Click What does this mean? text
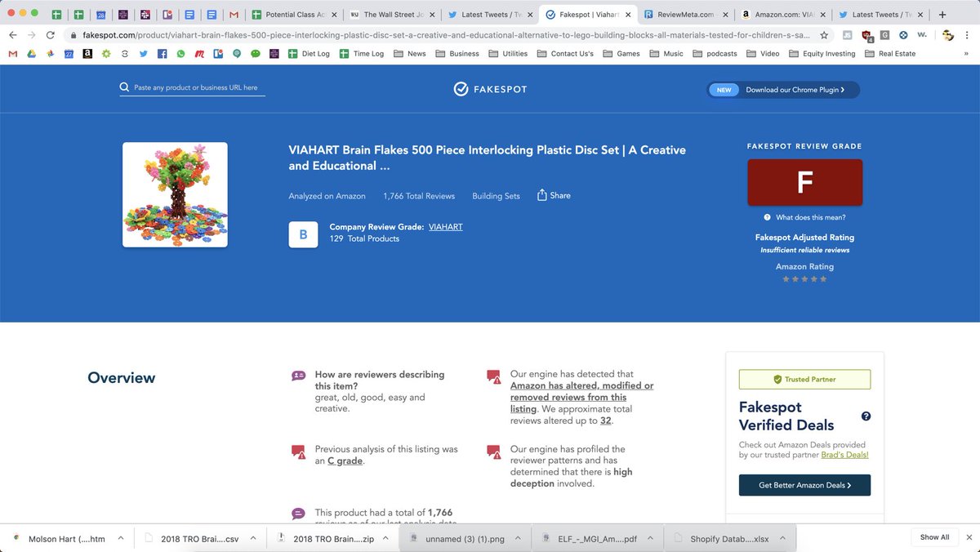The width and height of the screenshot is (980, 552). [810, 217]
